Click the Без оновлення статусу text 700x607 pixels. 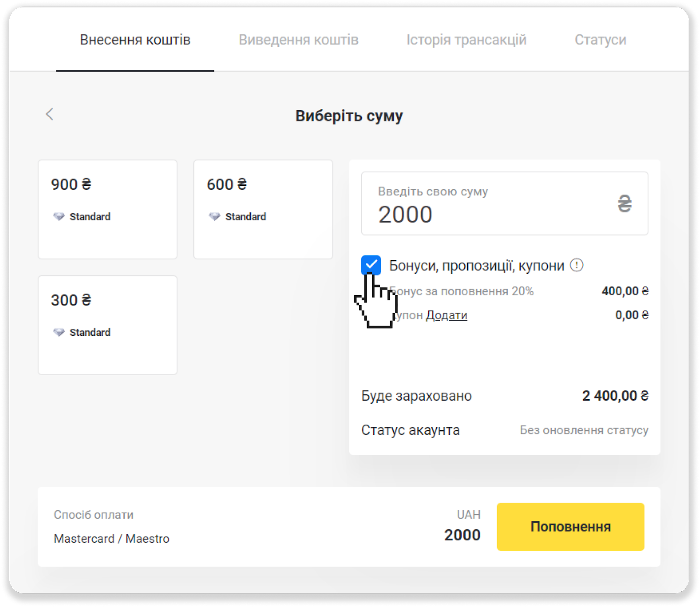pyautogui.click(x=584, y=430)
